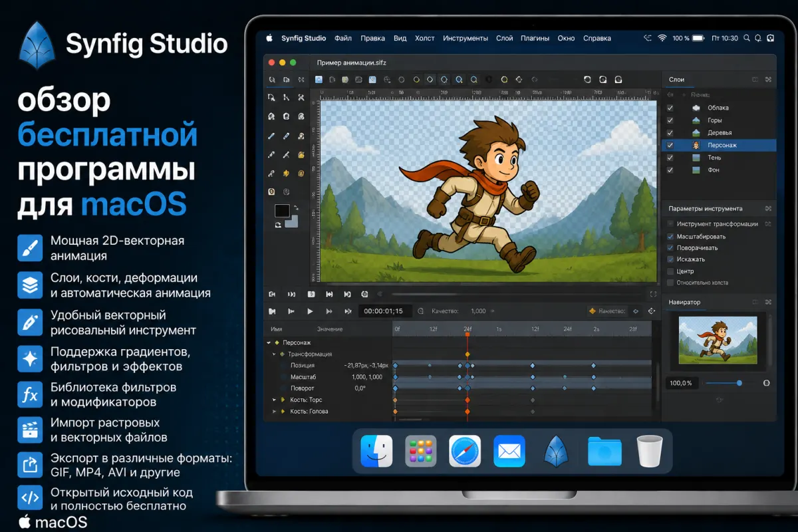Viewport: 798px width, 532px height.
Task: Click the clock icon beside the timecode
Action: pyautogui.click(x=420, y=311)
